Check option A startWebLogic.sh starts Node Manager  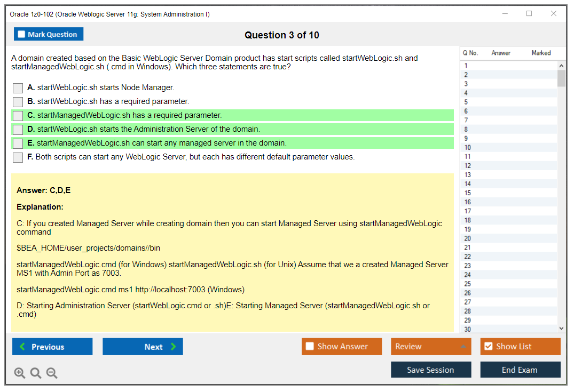[x=18, y=88]
